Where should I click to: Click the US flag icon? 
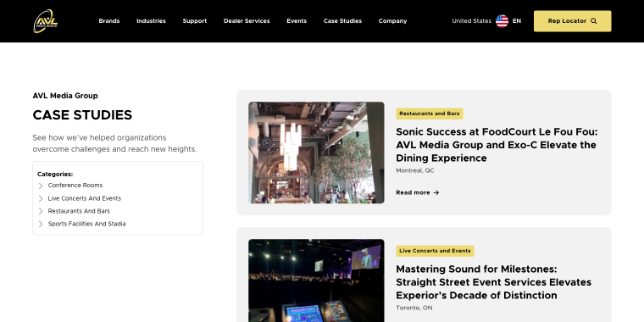[x=502, y=21]
